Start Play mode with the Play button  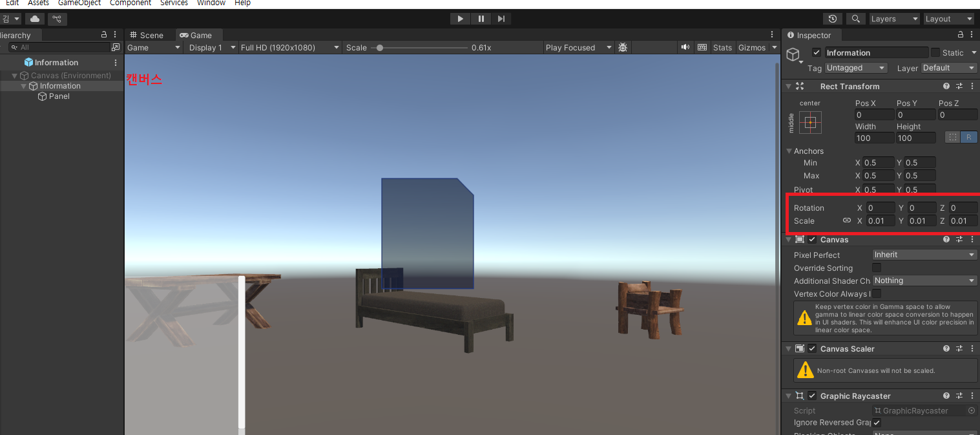pos(461,19)
